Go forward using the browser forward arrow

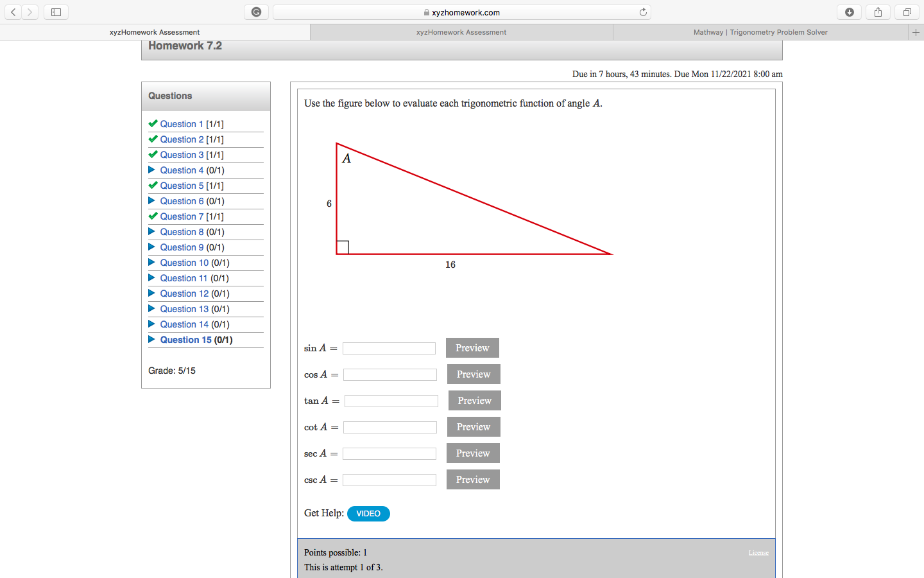[x=28, y=12]
